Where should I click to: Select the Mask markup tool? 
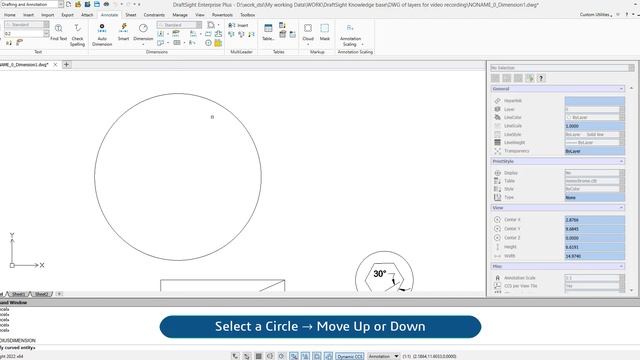tap(324, 32)
